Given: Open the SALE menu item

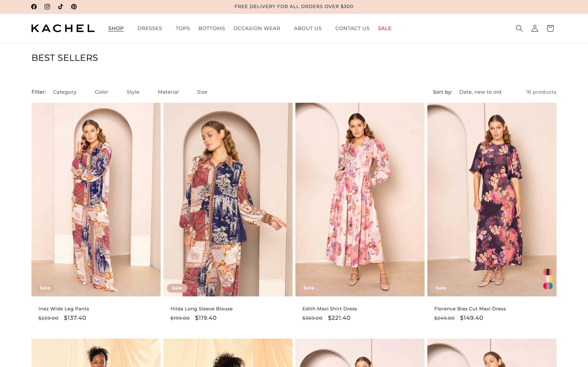Looking at the screenshot, I should (384, 28).
